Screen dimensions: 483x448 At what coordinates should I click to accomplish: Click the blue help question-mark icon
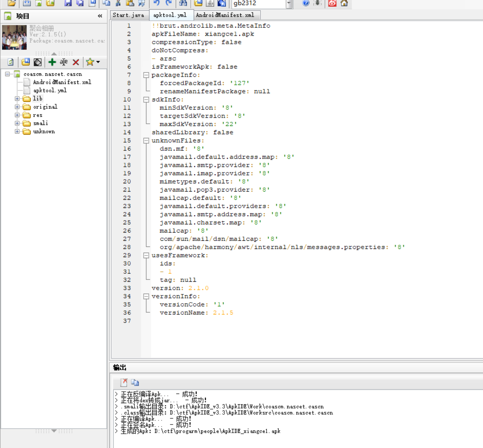tap(306, 3)
